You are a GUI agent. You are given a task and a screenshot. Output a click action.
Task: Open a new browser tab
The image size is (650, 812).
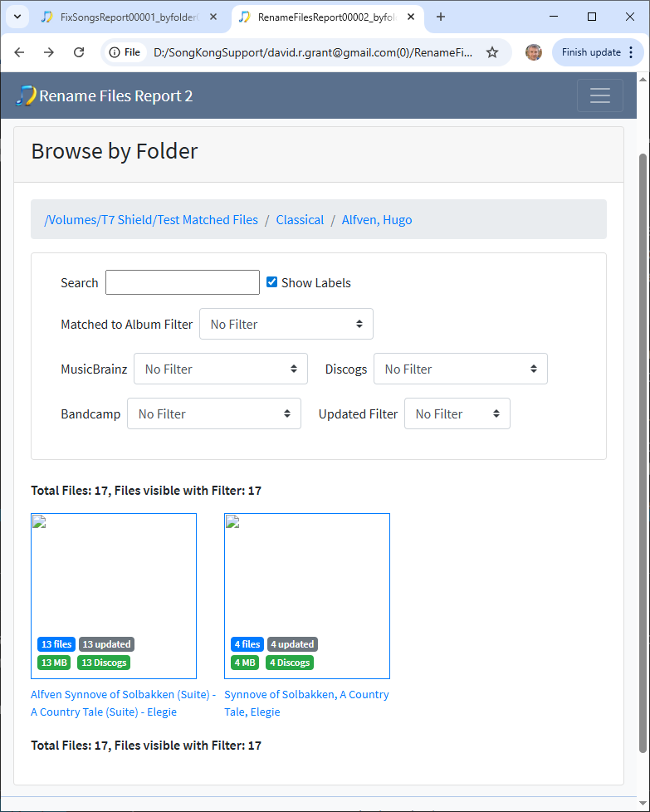441,17
